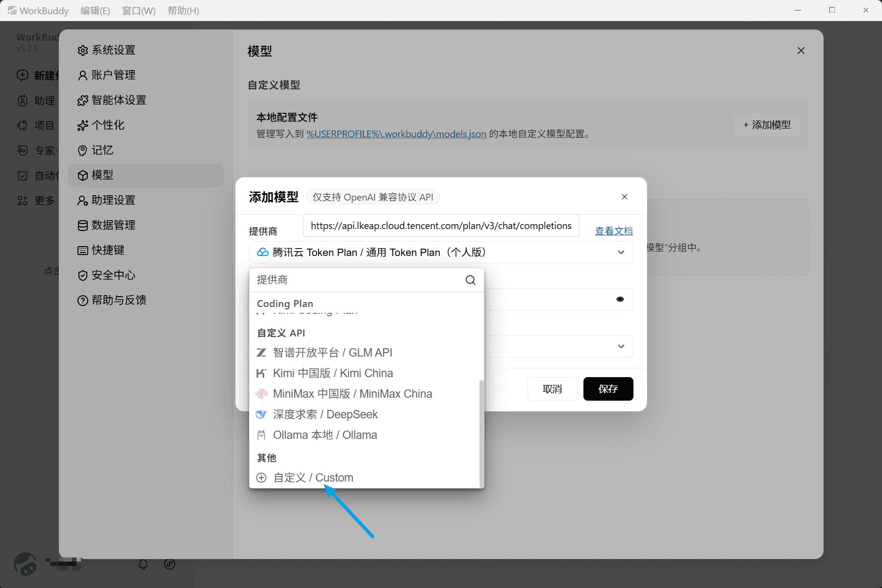Switch to 账户管理 settings tab
The height and width of the screenshot is (588, 882).
(x=146, y=76)
